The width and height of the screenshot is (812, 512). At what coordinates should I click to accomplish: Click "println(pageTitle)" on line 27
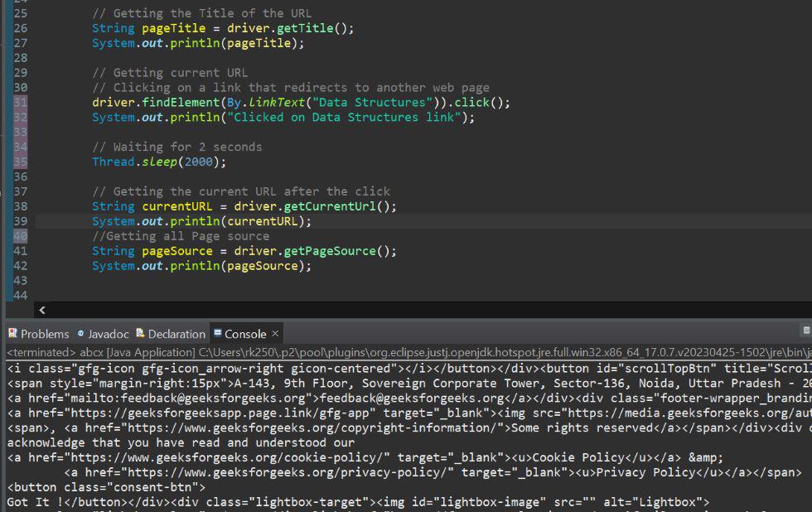[x=234, y=43]
